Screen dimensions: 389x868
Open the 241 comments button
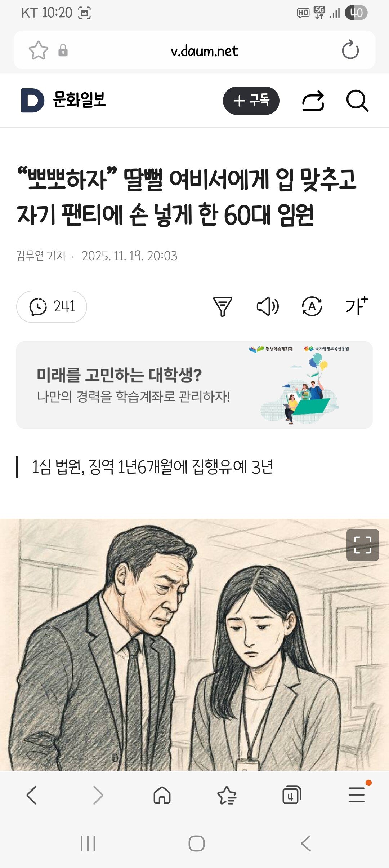point(52,307)
